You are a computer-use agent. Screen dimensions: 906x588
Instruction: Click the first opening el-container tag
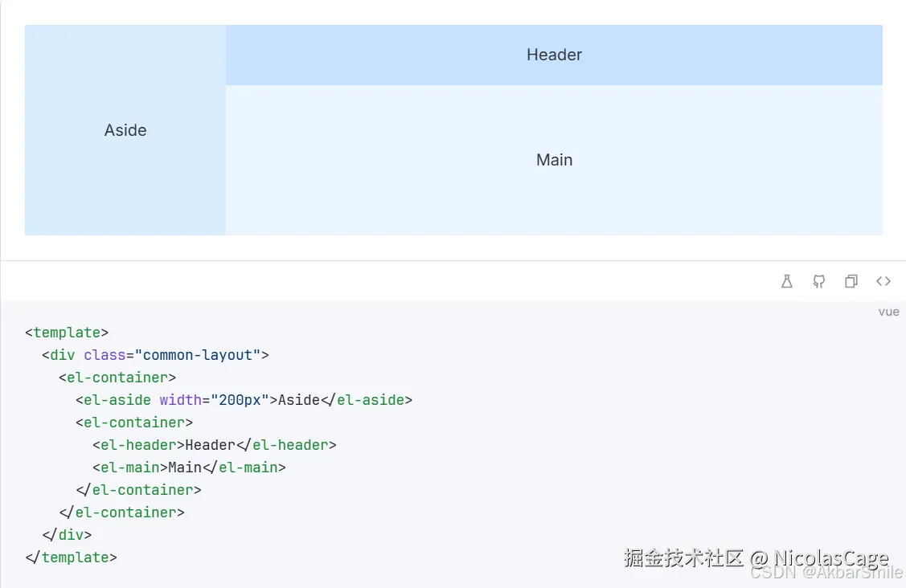pos(117,378)
